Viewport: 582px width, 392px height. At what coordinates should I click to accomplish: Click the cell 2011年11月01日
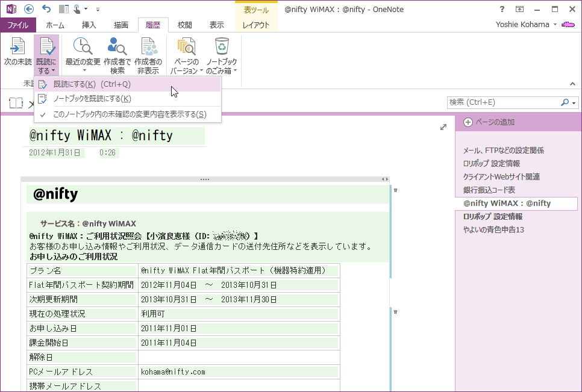click(239, 329)
